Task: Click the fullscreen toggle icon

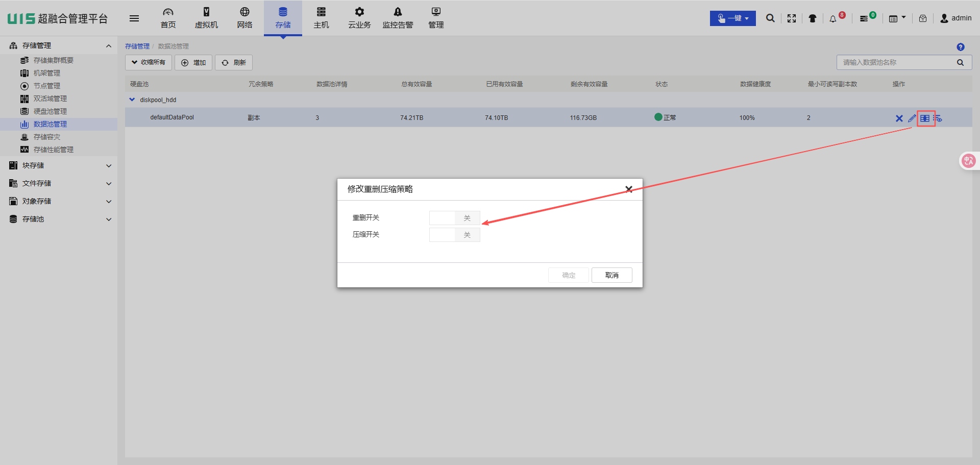Action: (x=792, y=18)
